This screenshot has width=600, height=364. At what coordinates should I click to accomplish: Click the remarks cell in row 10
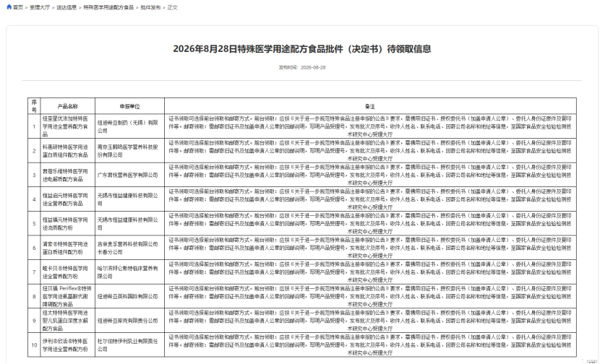tap(370, 345)
